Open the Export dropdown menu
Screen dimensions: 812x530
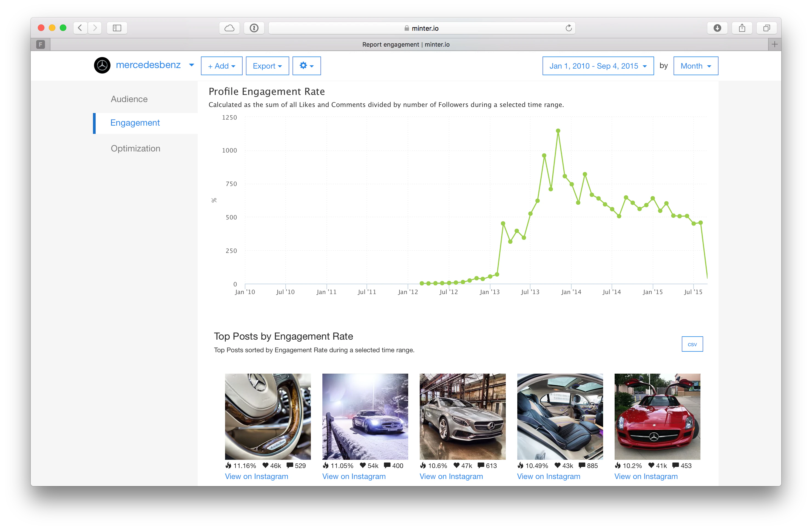[x=267, y=66]
